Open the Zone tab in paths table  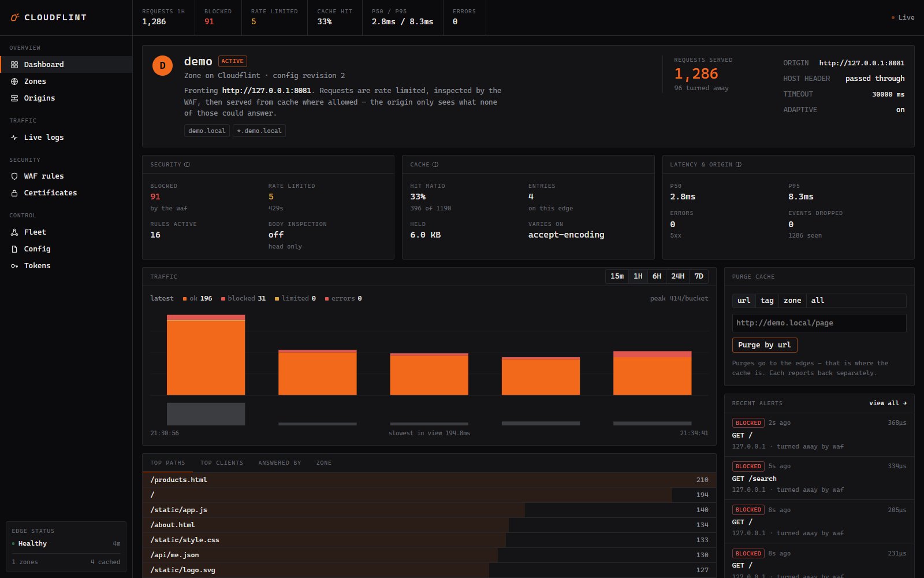pyautogui.click(x=324, y=463)
